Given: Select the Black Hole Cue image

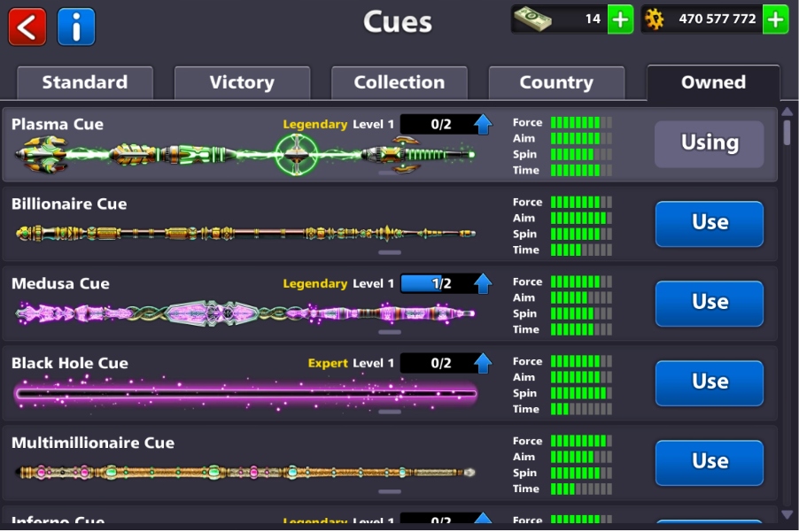Looking at the screenshot, I should click(245, 393).
